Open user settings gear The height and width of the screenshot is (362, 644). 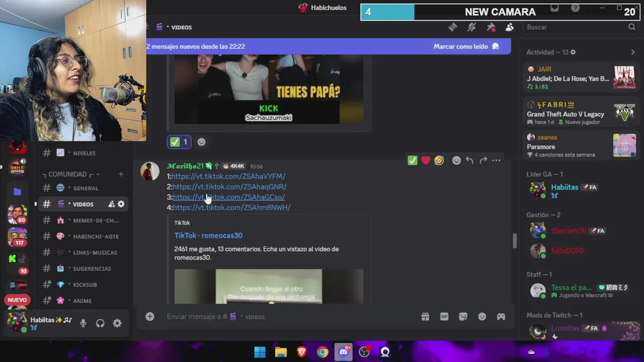point(117,323)
